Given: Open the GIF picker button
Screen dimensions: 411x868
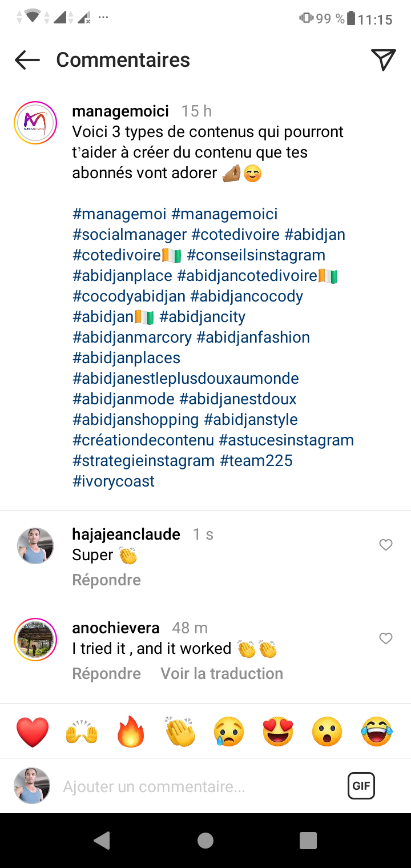Looking at the screenshot, I should click(361, 786).
